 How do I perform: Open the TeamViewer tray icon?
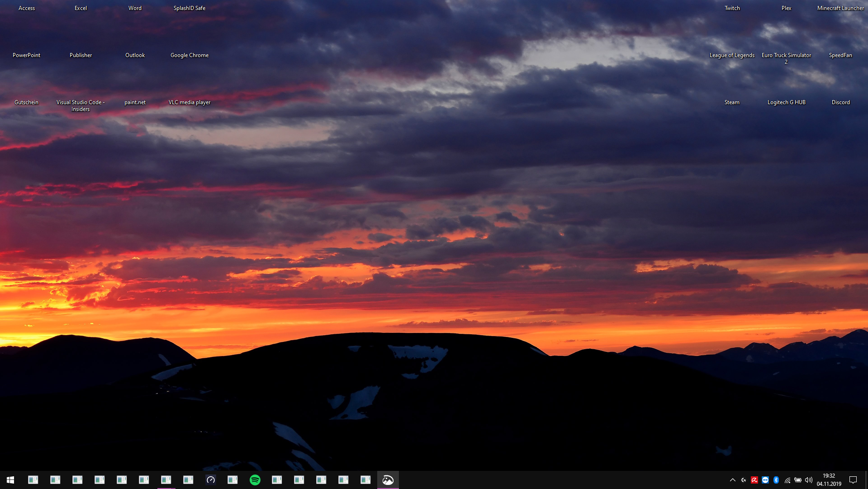tap(765, 480)
